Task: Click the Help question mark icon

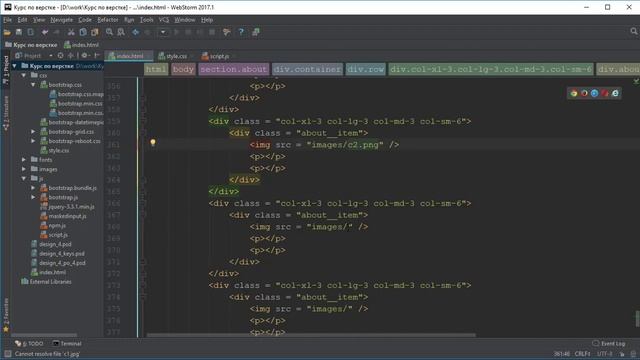Action: 241,32
